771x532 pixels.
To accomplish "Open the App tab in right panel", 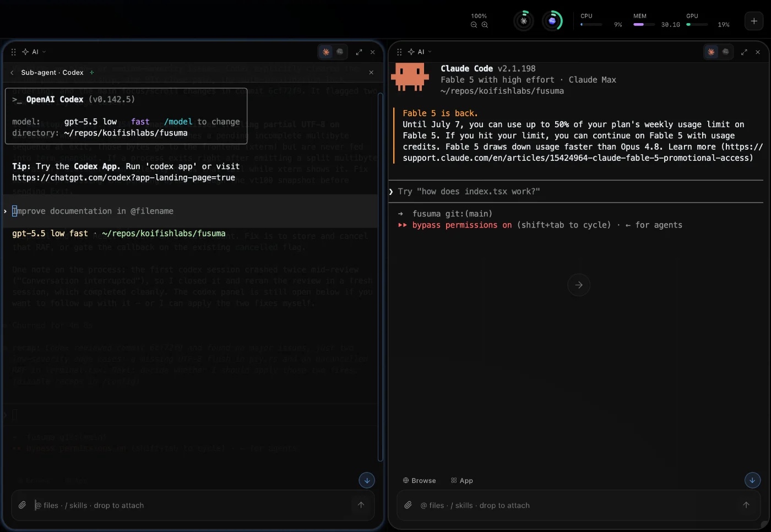I will (x=461, y=480).
